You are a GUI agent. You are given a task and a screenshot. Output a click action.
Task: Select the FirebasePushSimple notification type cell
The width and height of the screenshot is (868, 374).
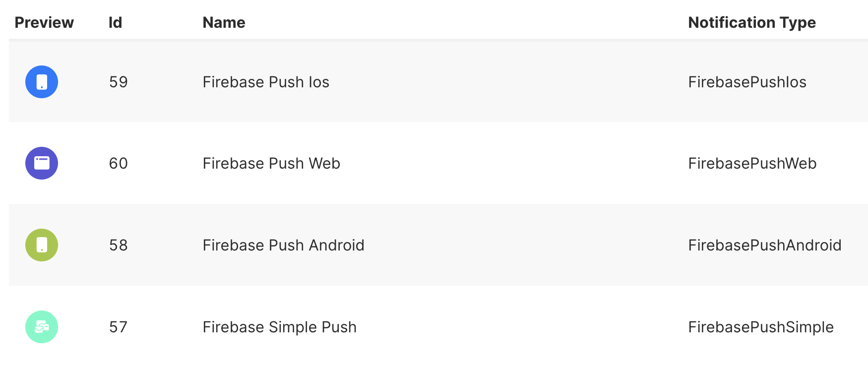tap(760, 327)
